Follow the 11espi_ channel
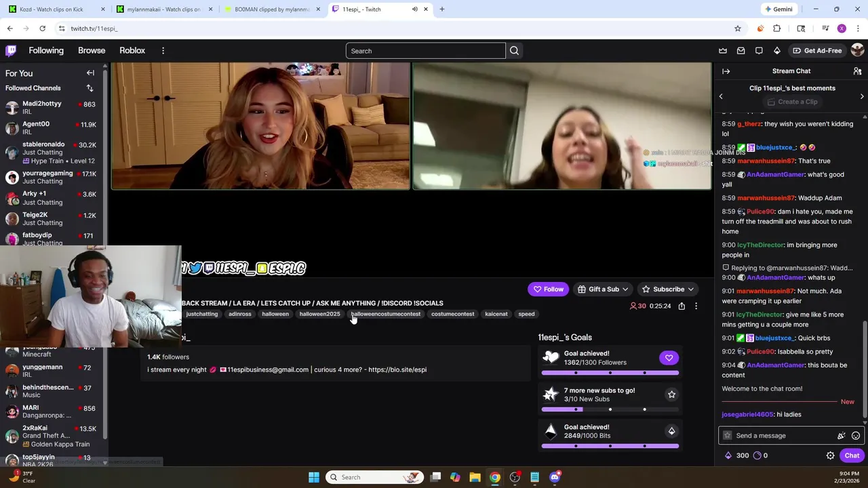Viewport: 868px width, 488px height. (x=548, y=289)
